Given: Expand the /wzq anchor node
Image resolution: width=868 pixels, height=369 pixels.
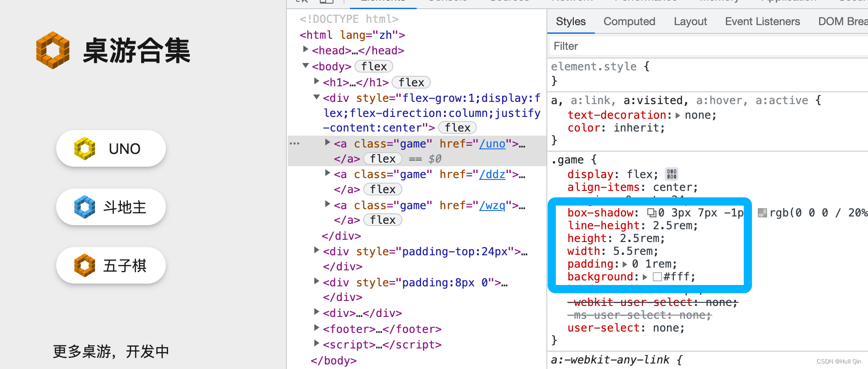Looking at the screenshot, I should (x=328, y=204).
